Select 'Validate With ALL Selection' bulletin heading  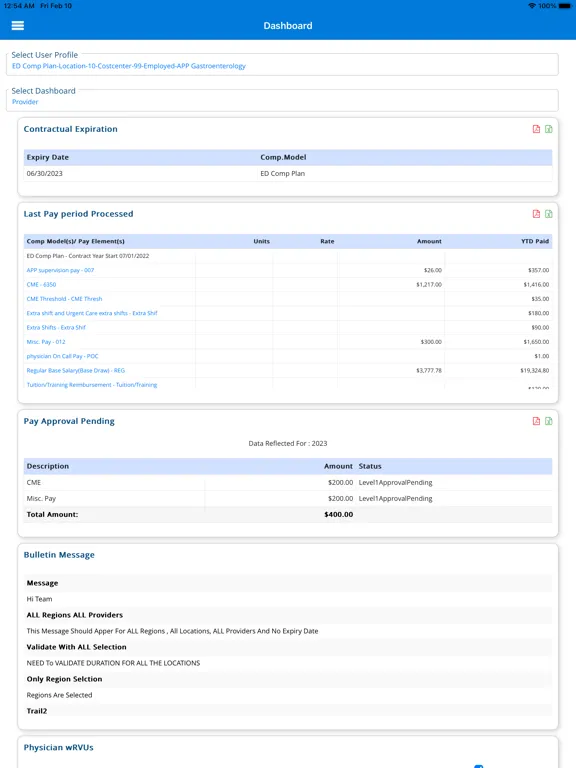[x=76, y=647]
